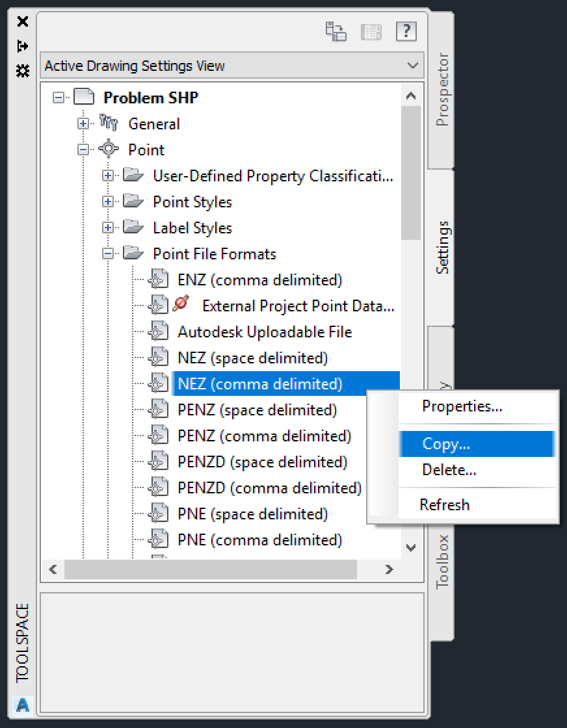Click the Problem SHP drawing icon

click(84, 98)
